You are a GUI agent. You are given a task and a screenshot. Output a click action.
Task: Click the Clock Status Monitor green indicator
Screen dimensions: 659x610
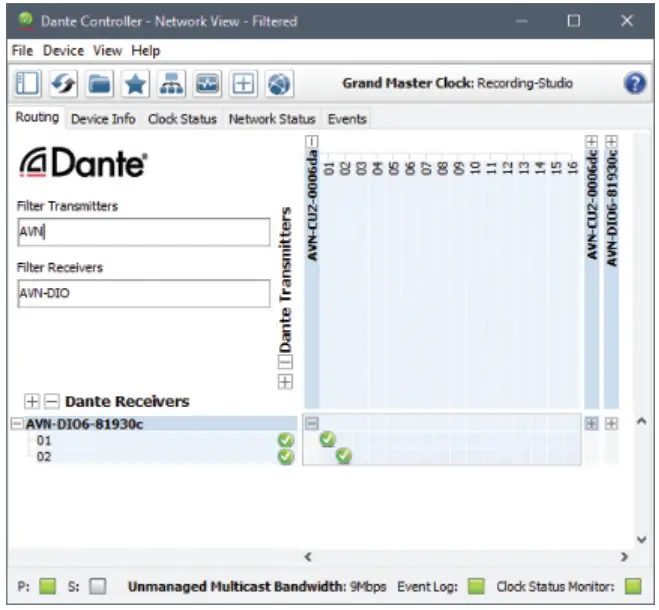(x=632, y=586)
